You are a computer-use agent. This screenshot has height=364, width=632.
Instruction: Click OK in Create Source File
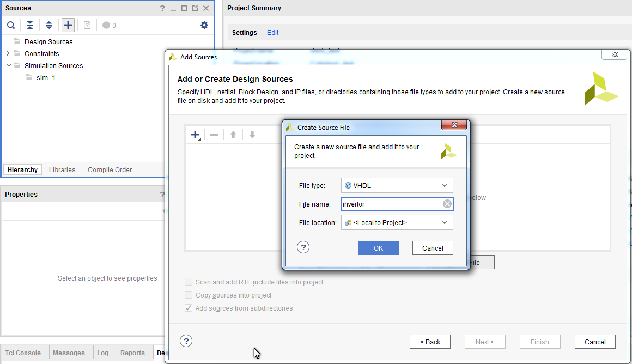point(378,248)
